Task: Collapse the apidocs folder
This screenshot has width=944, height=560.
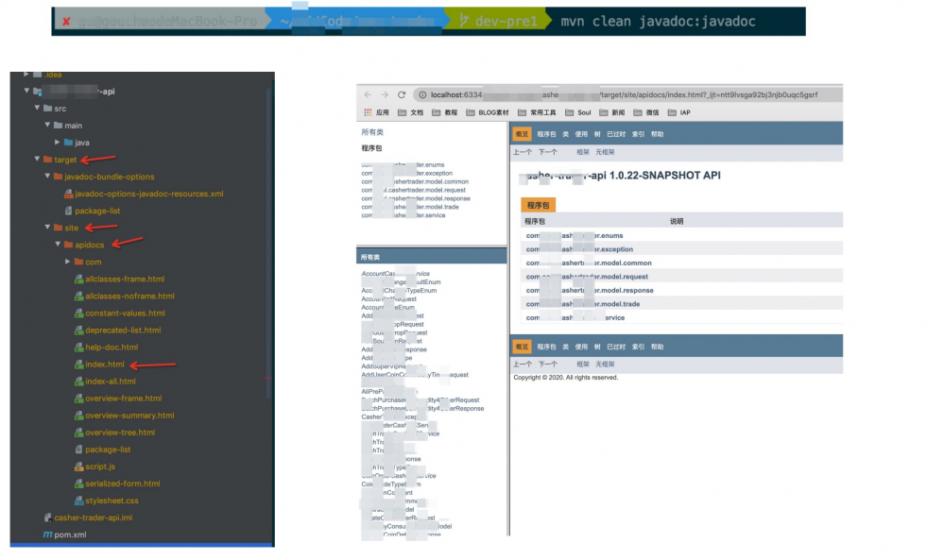Action: point(58,245)
